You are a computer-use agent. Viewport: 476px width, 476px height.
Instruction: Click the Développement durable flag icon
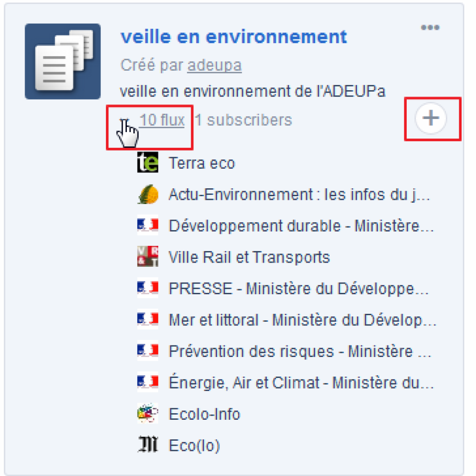pyautogui.click(x=148, y=226)
